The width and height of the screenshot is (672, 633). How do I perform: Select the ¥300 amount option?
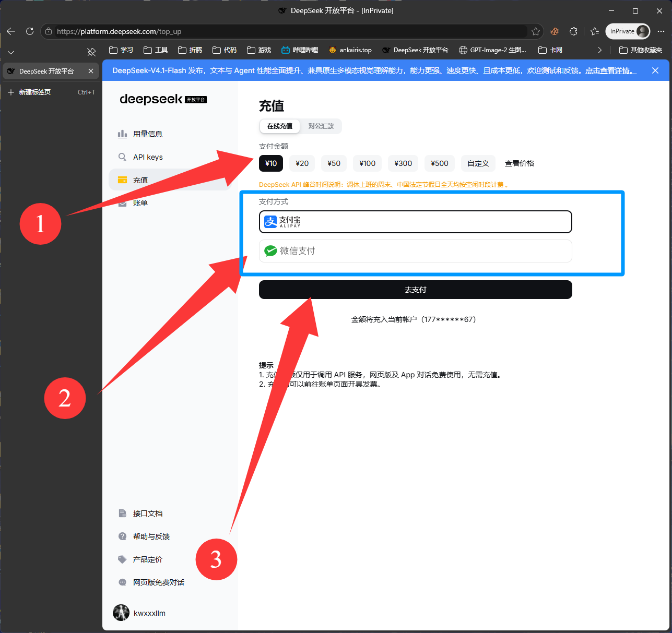403,163
